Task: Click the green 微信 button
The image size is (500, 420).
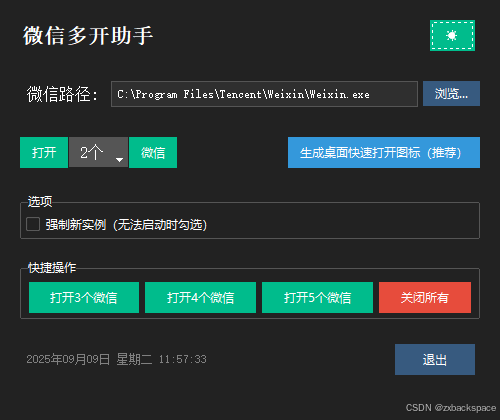Action: point(153,153)
